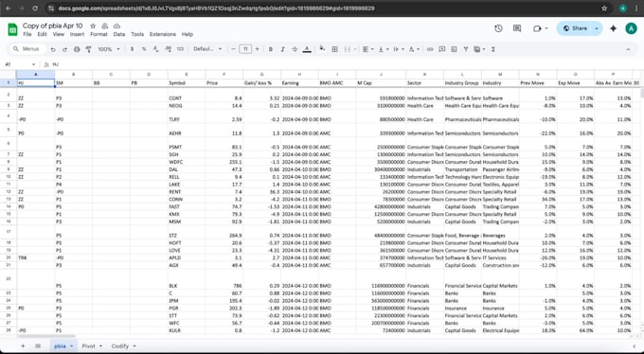Open the Google account avatar

[x=631, y=28]
